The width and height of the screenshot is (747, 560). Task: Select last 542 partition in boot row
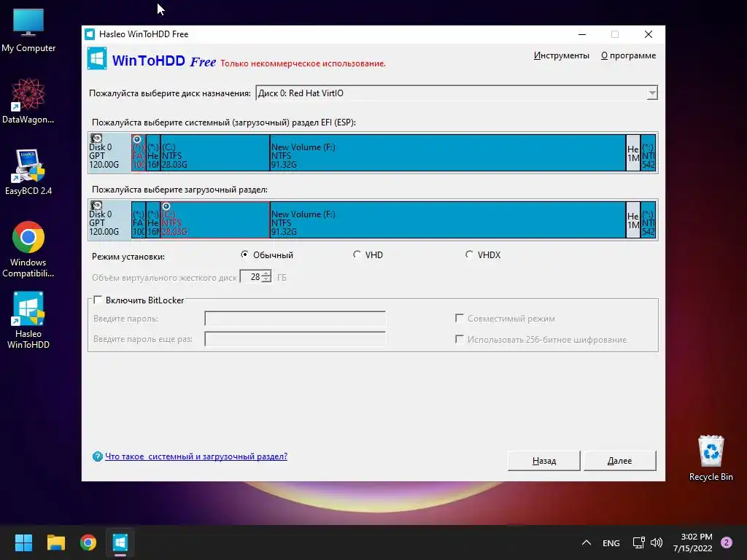pyautogui.click(x=648, y=219)
